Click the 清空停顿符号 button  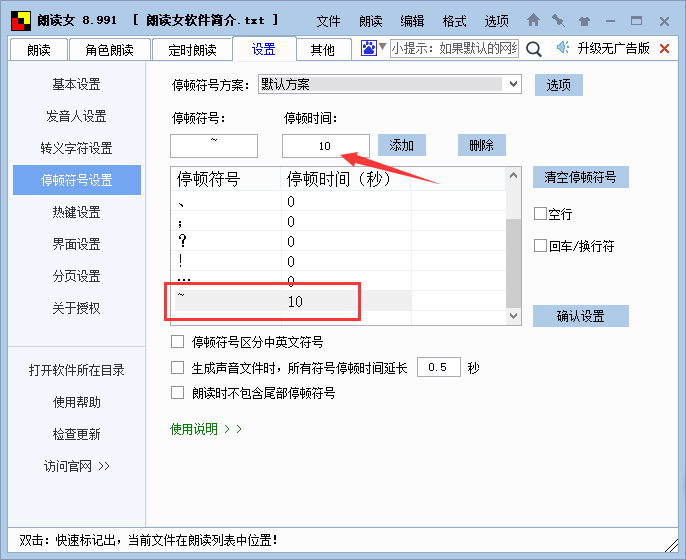(581, 177)
